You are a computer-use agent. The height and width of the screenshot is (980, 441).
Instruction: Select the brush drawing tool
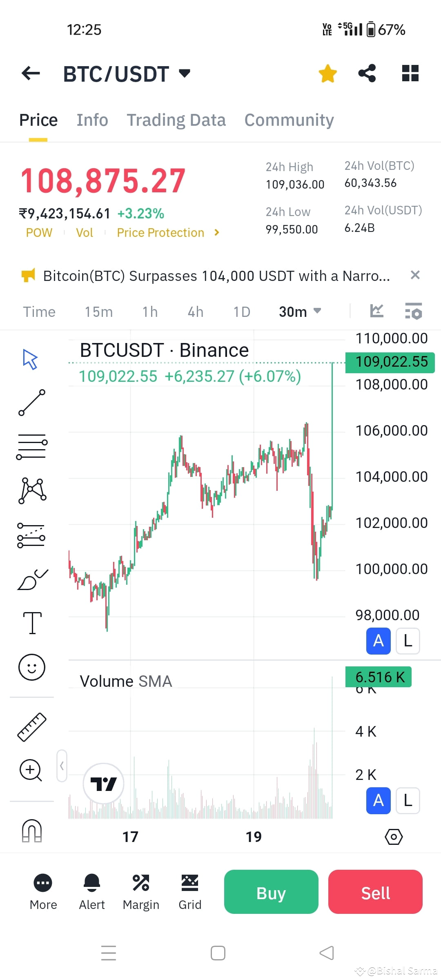33,579
